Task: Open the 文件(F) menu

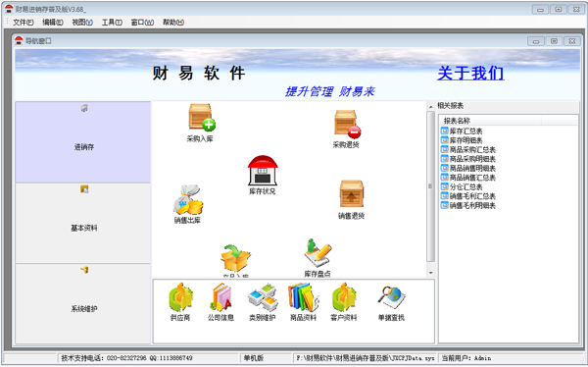Action: point(24,23)
